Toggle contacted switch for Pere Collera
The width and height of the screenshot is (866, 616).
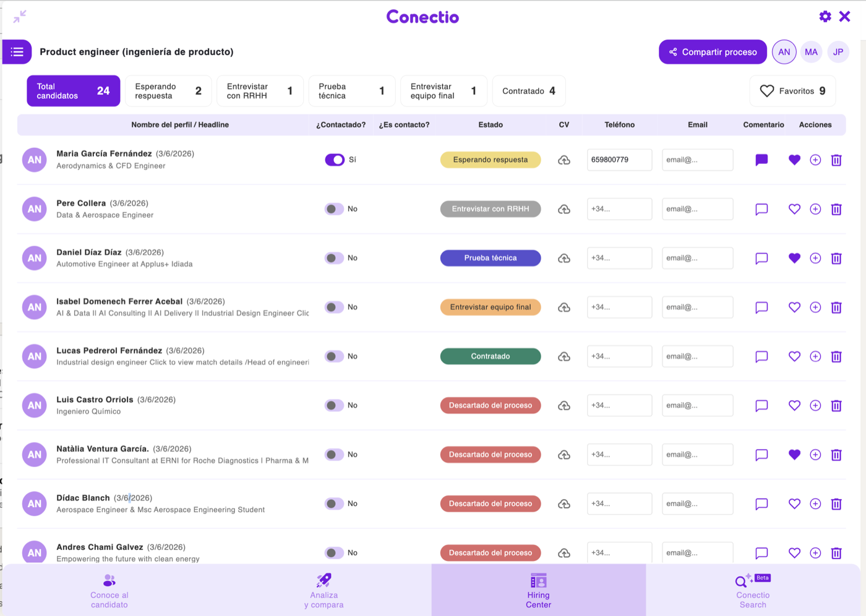click(x=335, y=209)
